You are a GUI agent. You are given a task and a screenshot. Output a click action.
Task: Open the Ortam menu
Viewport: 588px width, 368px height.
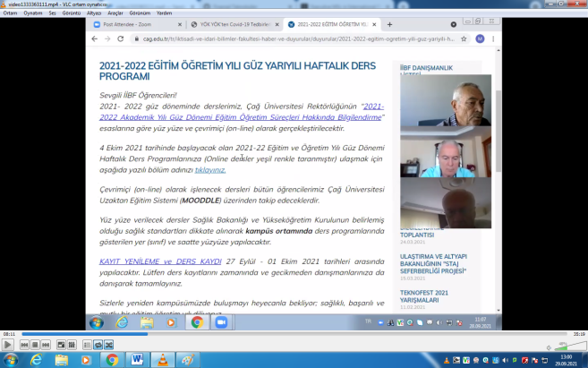[10, 13]
